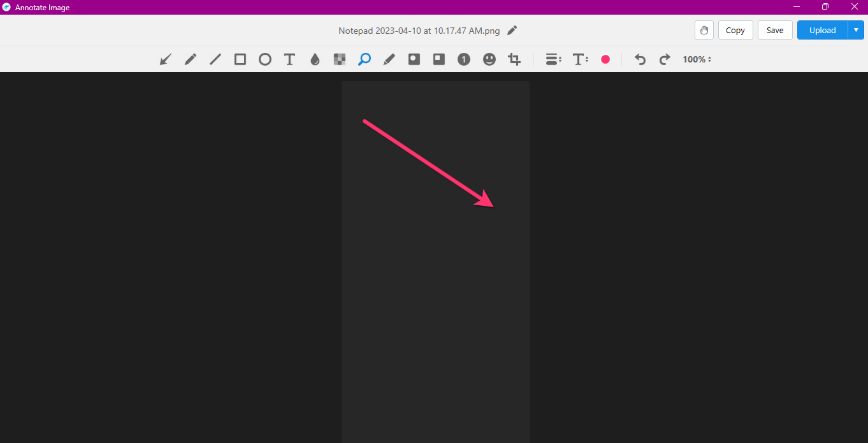Select the Crop tool
Screen dimensions: 868x443
coord(514,59)
